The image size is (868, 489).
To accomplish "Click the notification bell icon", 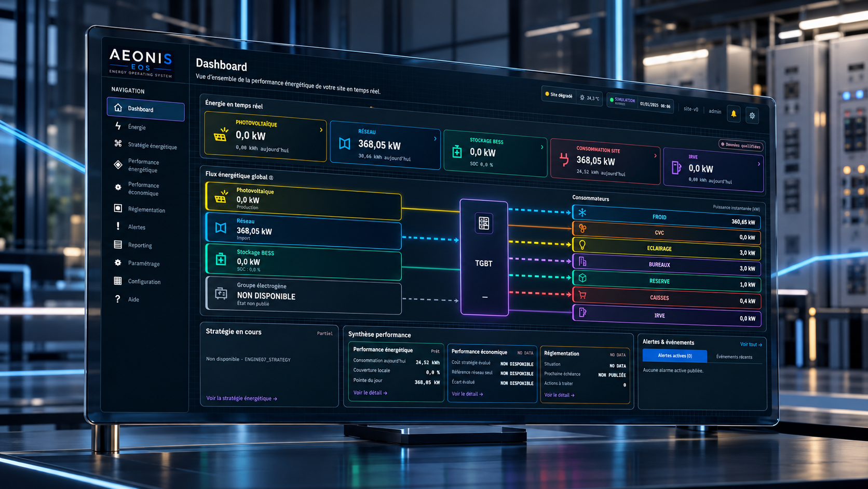I will [734, 113].
